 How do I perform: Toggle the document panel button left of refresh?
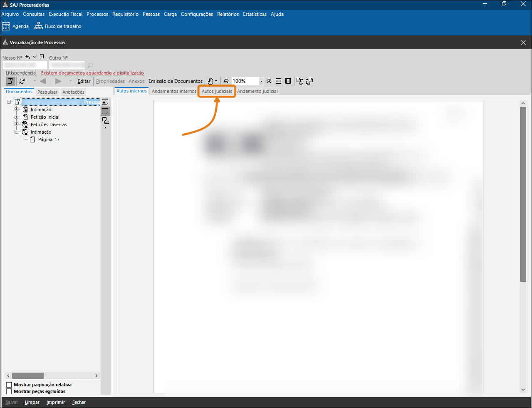10,81
